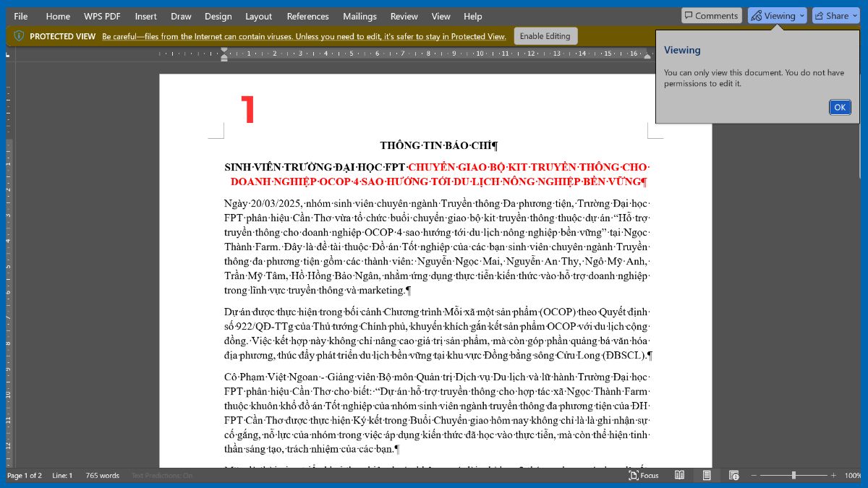This screenshot has width=868, height=488.
Task: Enter Focus mode
Action: (643, 476)
